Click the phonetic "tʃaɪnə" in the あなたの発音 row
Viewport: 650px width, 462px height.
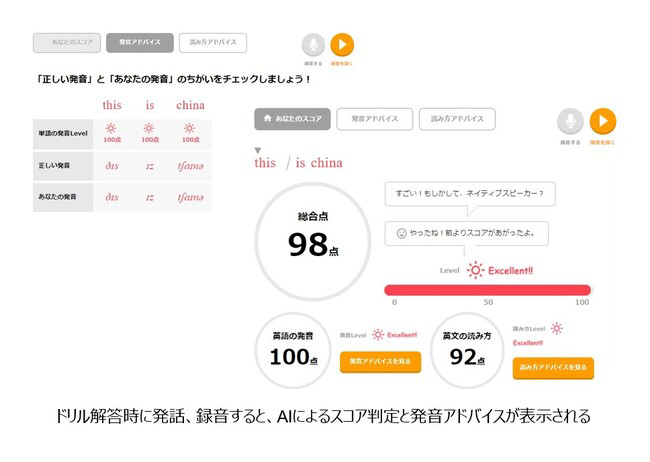pyautogui.click(x=190, y=197)
